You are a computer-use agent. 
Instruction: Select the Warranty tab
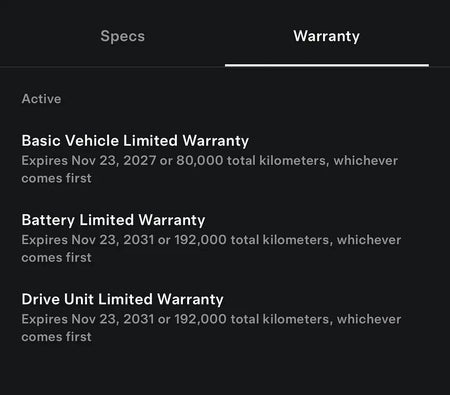[x=327, y=36]
